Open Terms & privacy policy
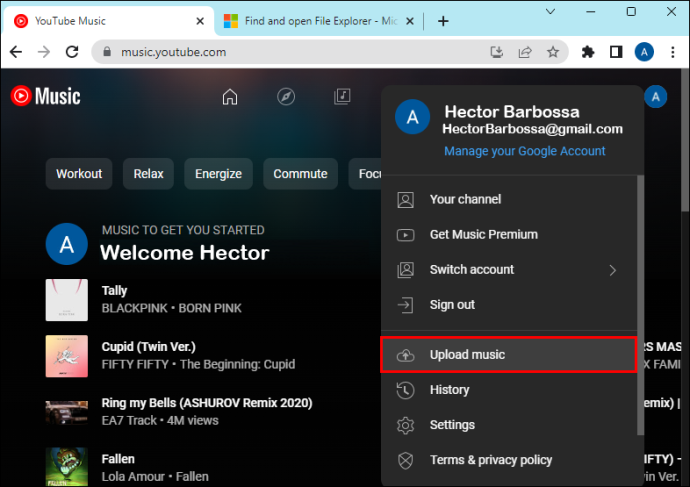 tap(509, 460)
